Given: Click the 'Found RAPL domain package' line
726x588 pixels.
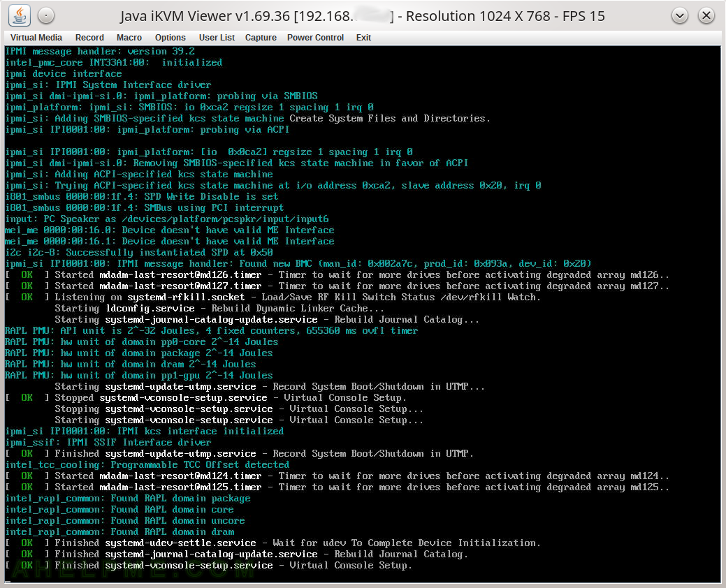Looking at the screenshot, I should pyautogui.click(x=128, y=498).
